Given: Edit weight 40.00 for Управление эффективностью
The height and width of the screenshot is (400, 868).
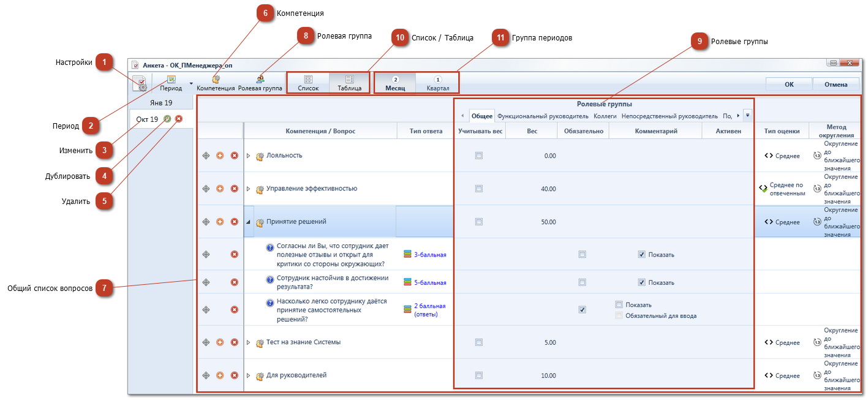Looking at the screenshot, I should click(x=548, y=189).
